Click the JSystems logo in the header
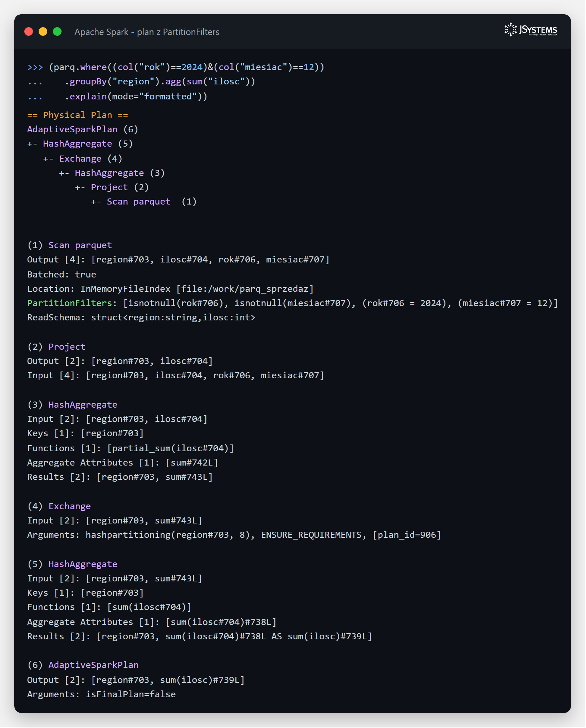The height and width of the screenshot is (728, 586). tap(531, 30)
